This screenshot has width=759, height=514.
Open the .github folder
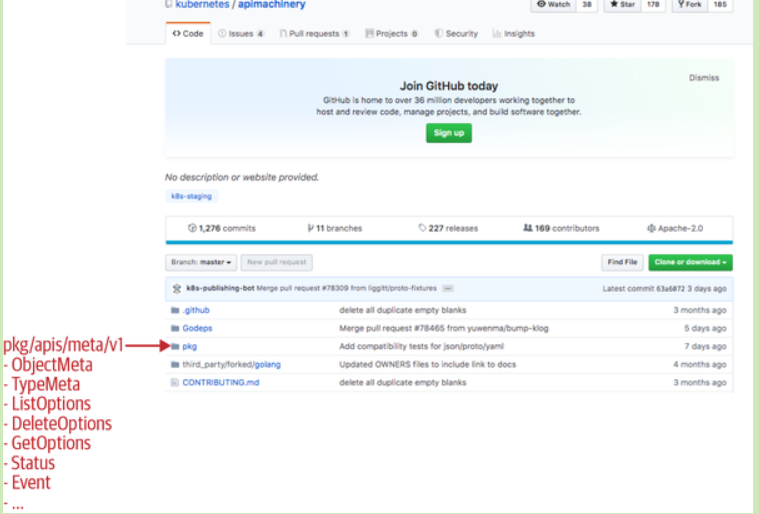(x=196, y=310)
